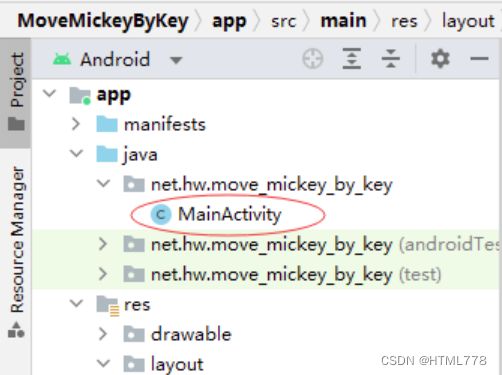Collapse the layout folder
Viewport: 502px width, 375px height.
click(x=103, y=363)
